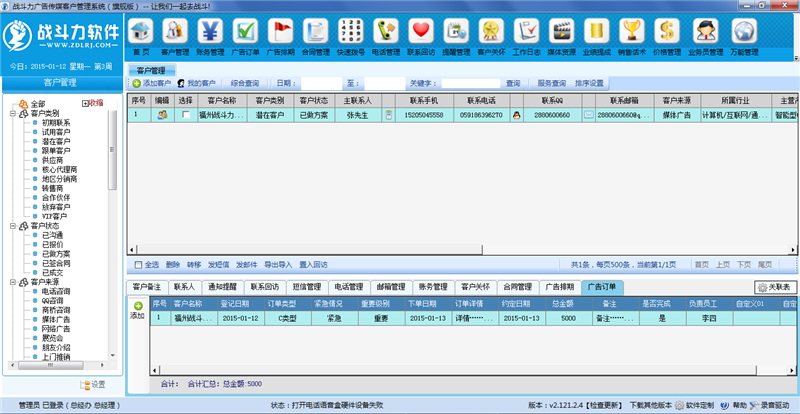Screen dimensions: 800x414
Task: Select 已签合同 in the tree
Action: [x=56, y=263]
